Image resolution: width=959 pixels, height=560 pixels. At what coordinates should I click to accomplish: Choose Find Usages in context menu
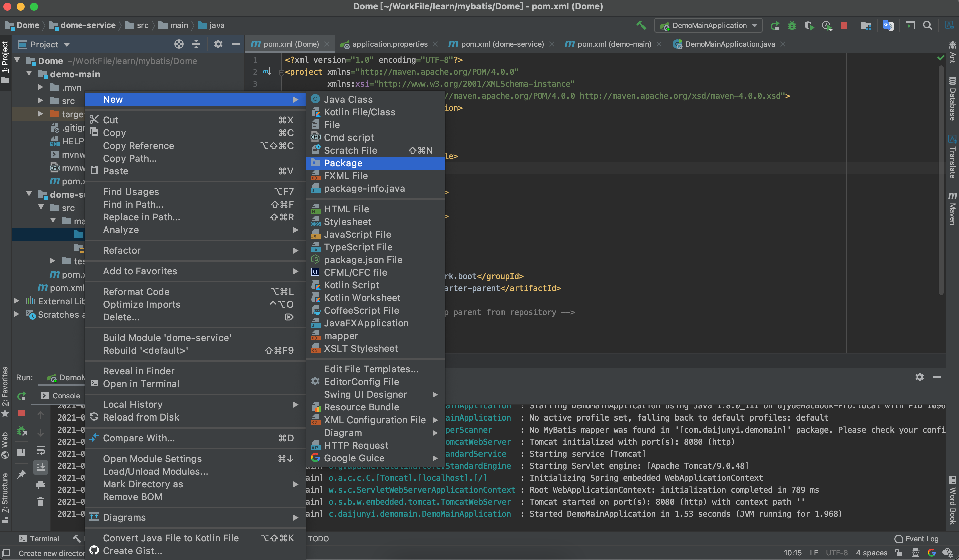195,191
